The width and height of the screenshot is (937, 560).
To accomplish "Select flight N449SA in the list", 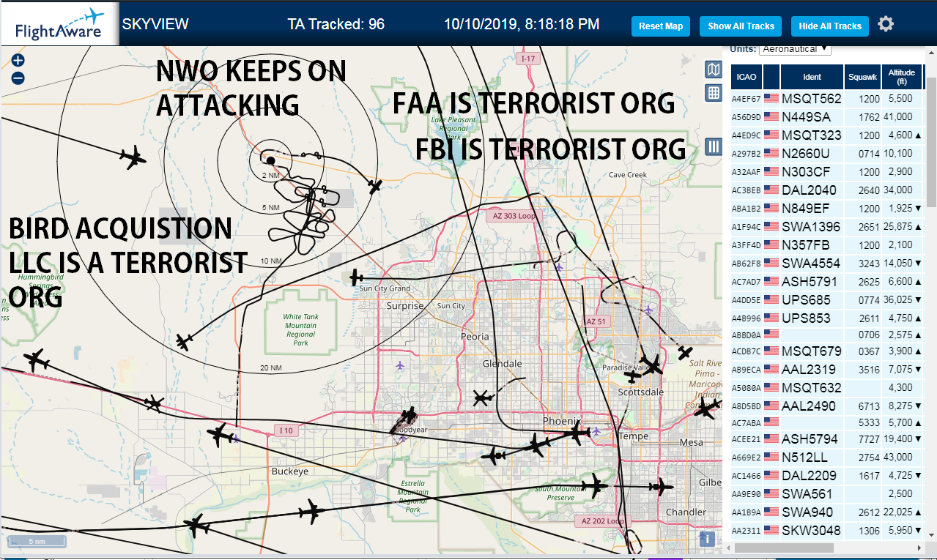I will point(826,117).
